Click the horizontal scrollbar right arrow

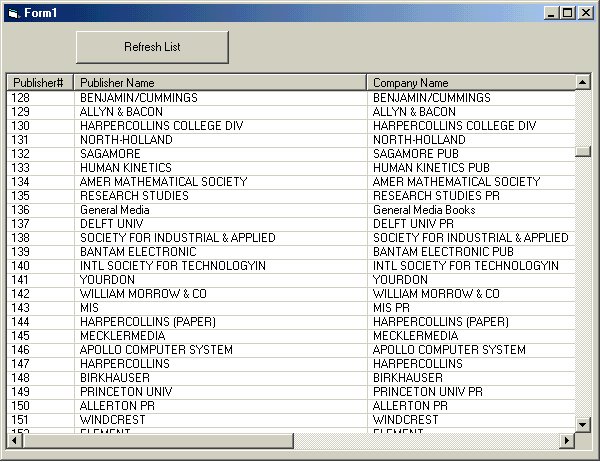[x=567, y=441]
